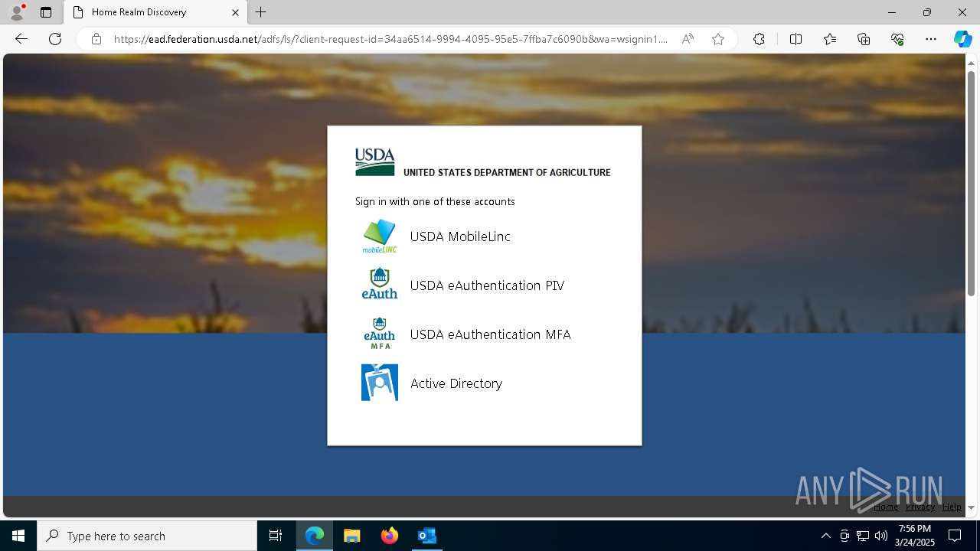Choose USDA eAuthentication PIV account
Screen dimensions: 980x551
487,285
